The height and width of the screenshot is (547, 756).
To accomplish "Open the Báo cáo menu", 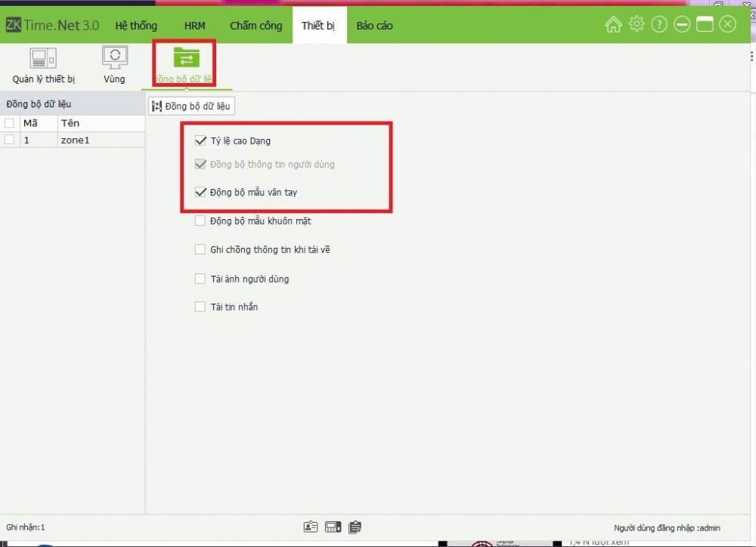I will pyautogui.click(x=374, y=26).
